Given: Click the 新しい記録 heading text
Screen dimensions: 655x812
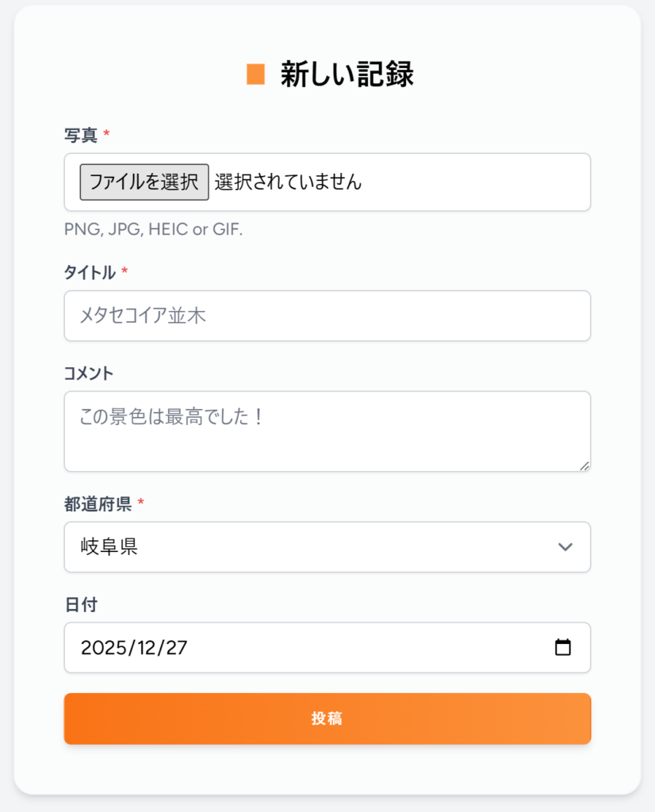Looking at the screenshot, I should click(347, 75).
